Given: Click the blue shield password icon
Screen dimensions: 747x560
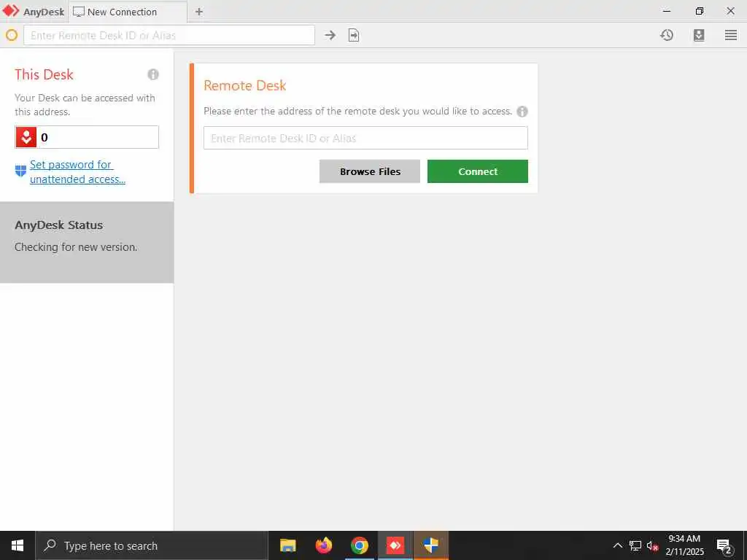Looking at the screenshot, I should pyautogui.click(x=20, y=171).
